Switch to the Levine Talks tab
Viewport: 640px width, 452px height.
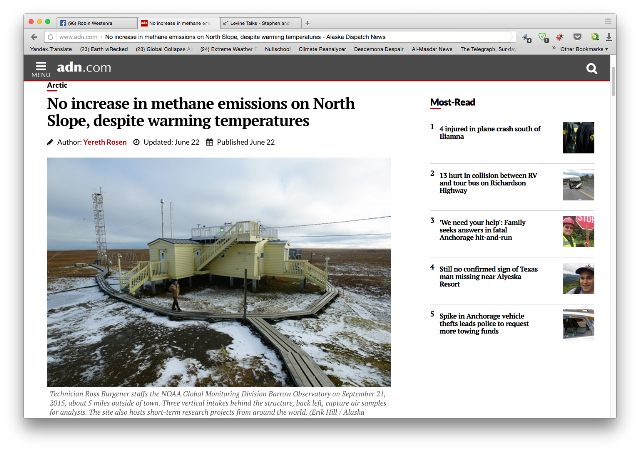click(260, 23)
